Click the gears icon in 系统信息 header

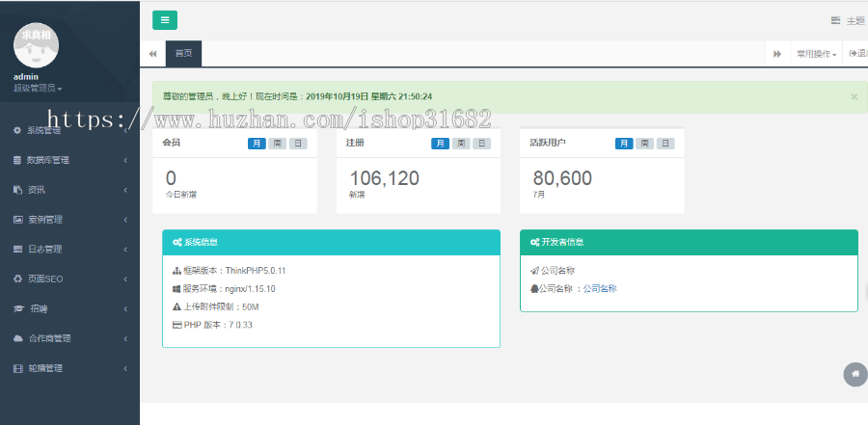pos(177,243)
